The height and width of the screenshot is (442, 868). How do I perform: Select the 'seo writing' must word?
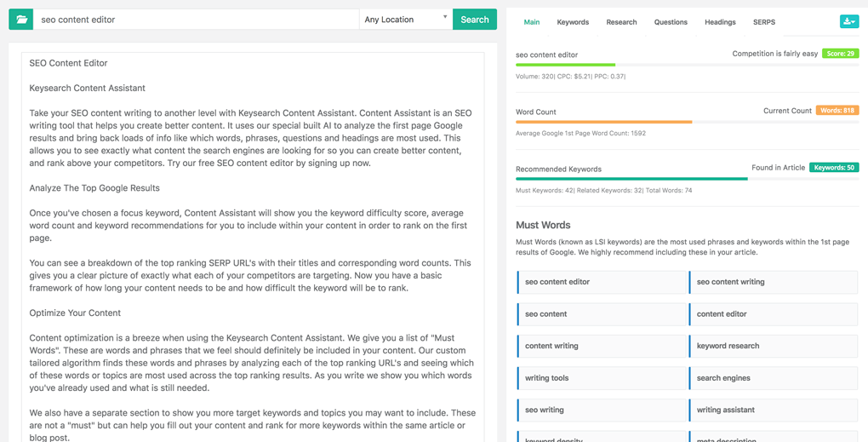tap(601, 410)
